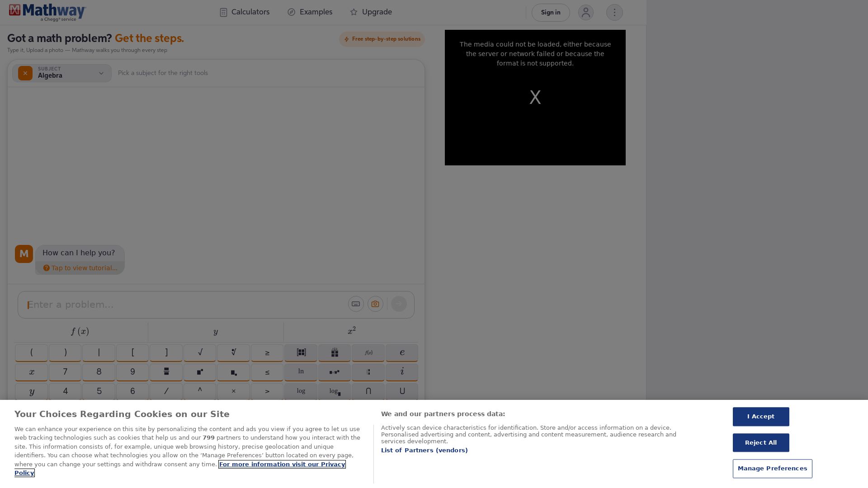
Task: Insert the imaginary unit i
Action: click(x=402, y=372)
